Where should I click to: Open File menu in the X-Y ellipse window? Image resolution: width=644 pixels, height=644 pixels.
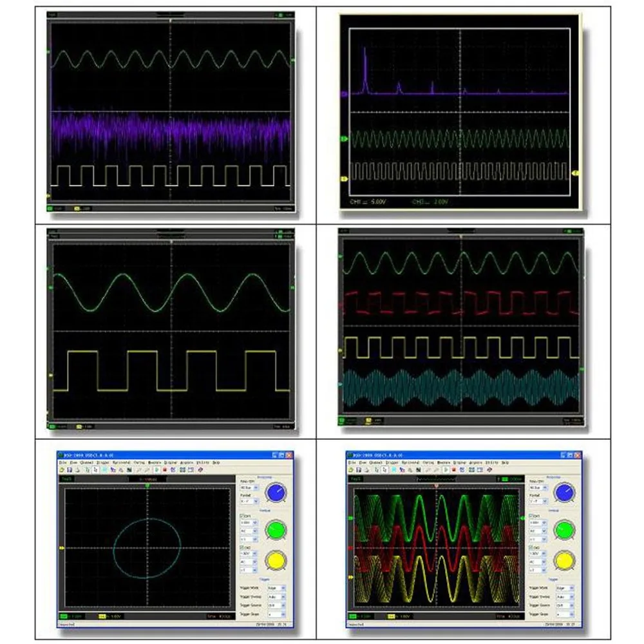pyautogui.click(x=63, y=462)
